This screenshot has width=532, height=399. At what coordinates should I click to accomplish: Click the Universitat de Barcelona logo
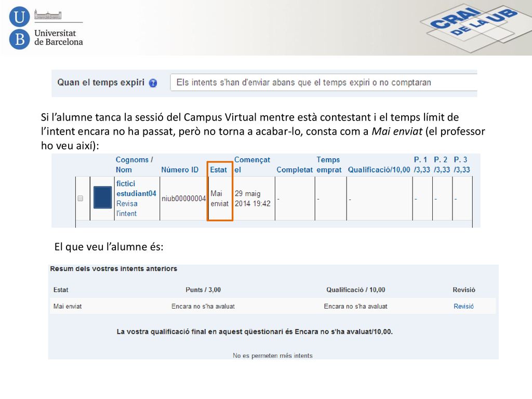point(46,28)
